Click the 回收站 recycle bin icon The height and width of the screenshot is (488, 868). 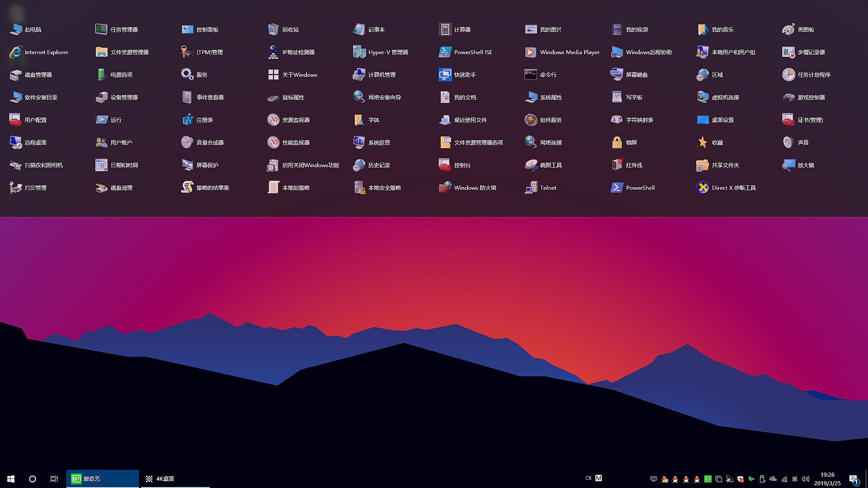click(x=273, y=29)
